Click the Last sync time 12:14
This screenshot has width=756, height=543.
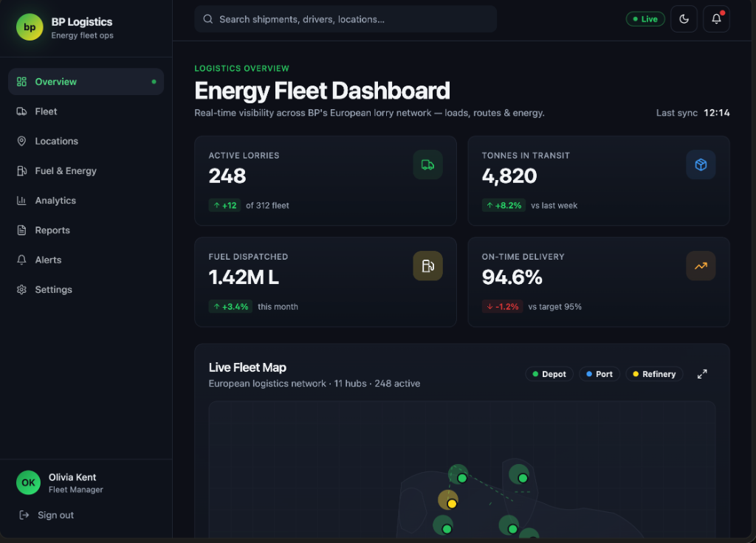[716, 113]
